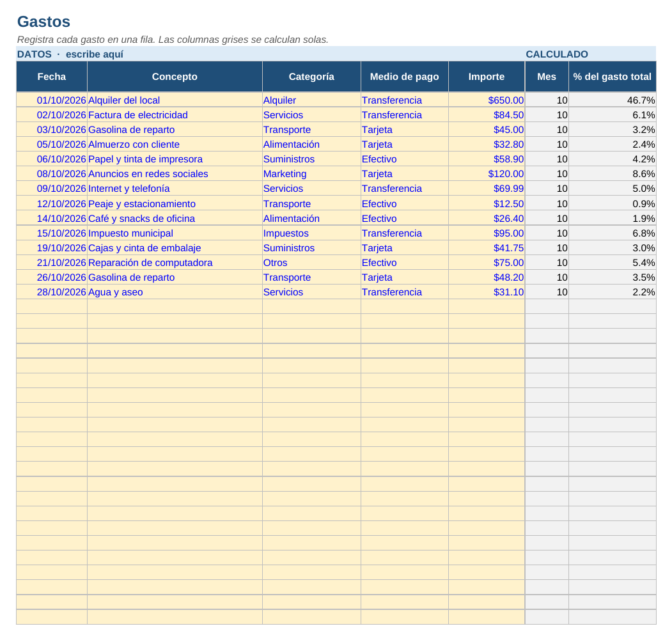Click the "DATOS · escribe aquí" label
Screen dimensions: 672x640
pyautogui.click(x=70, y=54)
